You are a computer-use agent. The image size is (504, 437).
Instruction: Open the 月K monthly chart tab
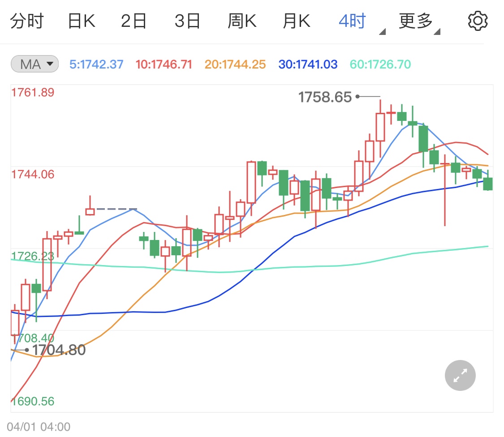(297, 21)
